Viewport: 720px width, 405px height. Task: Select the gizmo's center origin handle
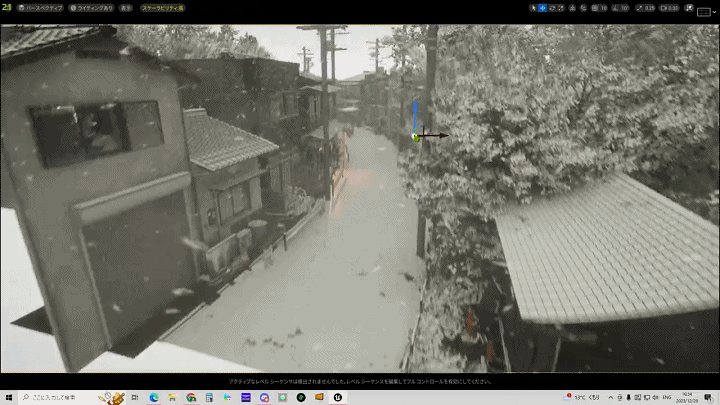(x=416, y=137)
